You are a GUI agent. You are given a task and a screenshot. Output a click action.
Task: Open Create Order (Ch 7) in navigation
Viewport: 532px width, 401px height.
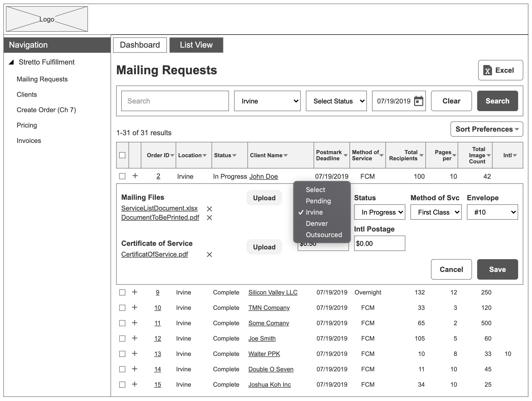coord(46,110)
